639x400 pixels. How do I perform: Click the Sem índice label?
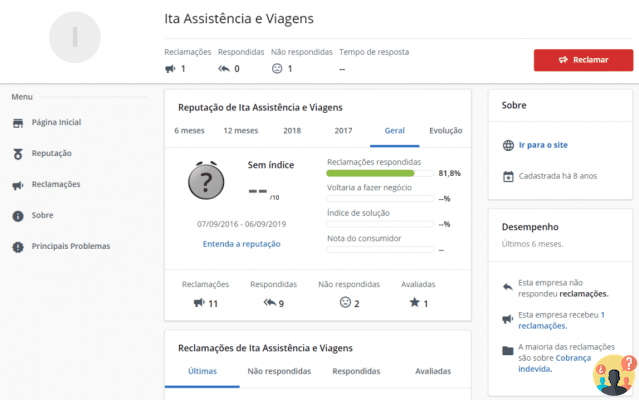pos(271,165)
